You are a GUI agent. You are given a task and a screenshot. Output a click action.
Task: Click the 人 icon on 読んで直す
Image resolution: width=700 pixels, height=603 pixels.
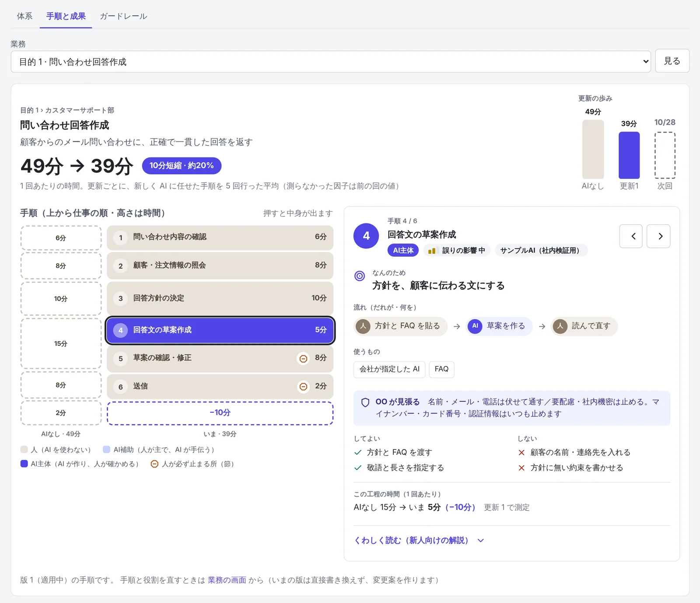coord(560,326)
